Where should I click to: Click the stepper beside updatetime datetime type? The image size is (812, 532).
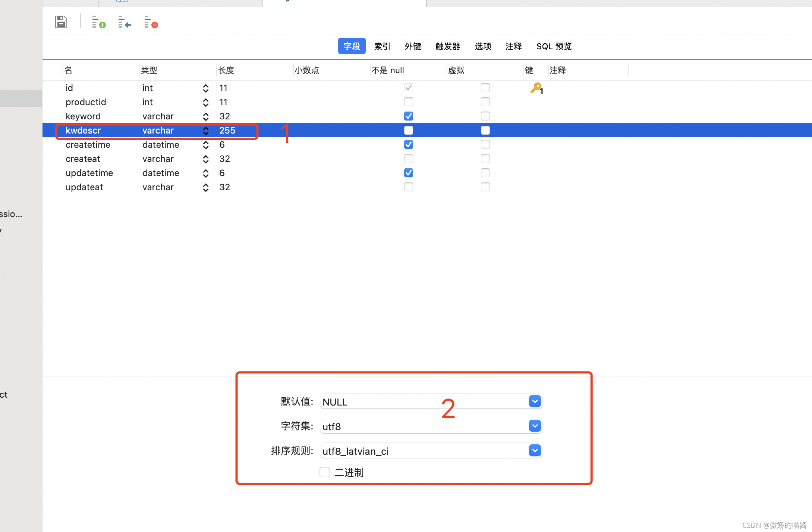tap(205, 173)
